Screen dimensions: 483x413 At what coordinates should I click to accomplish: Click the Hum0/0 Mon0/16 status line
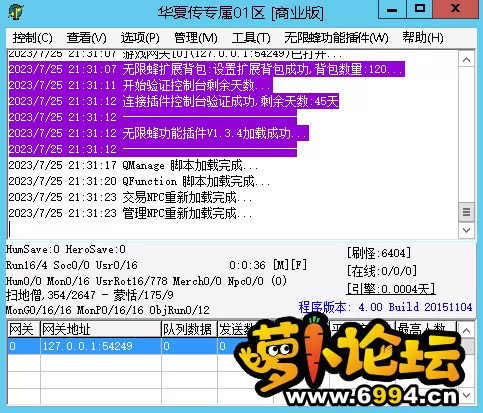pyautogui.click(x=146, y=281)
